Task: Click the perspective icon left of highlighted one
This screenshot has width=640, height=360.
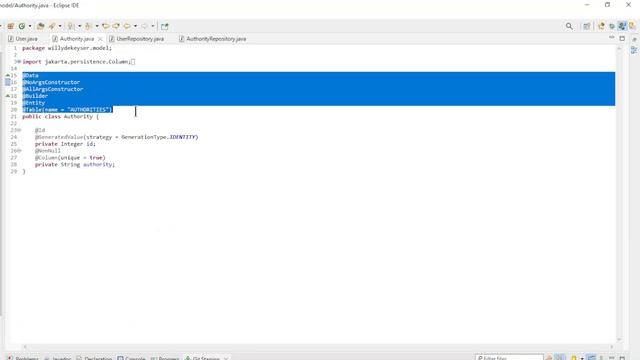Action: [x=612, y=26]
